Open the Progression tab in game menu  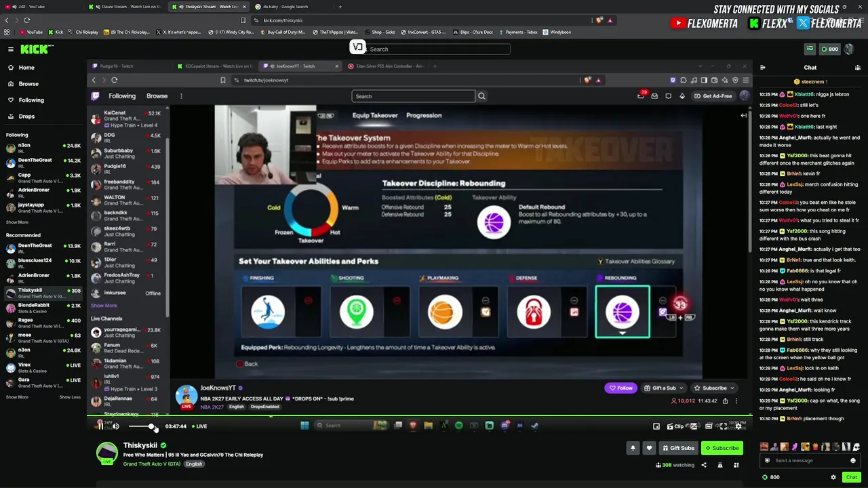pyautogui.click(x=424, y=116)
